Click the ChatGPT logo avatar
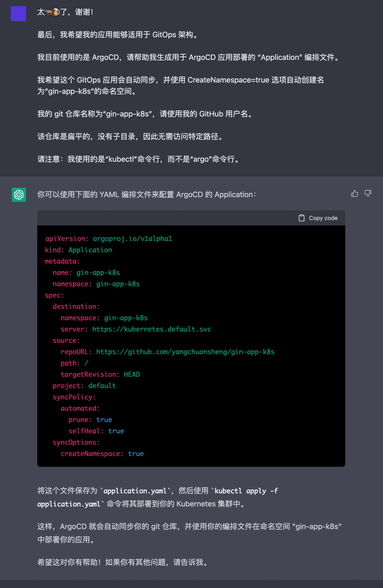383x588 pixels. (x=19, y=195)
